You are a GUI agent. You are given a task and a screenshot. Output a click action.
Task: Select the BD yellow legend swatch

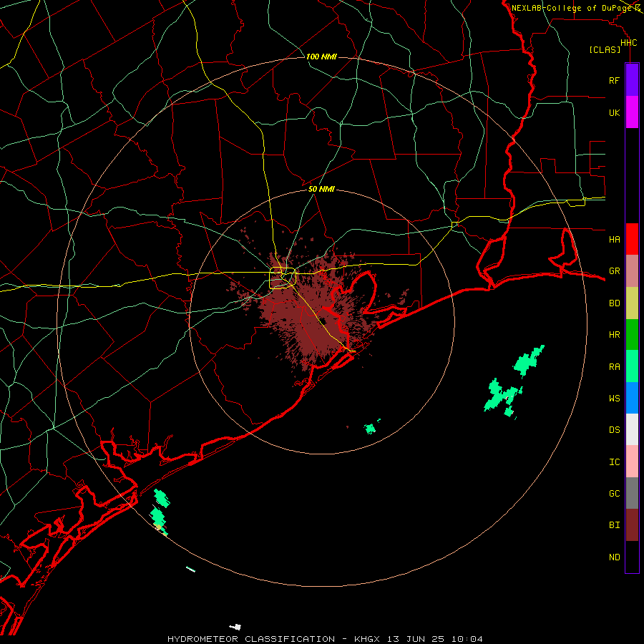coord(632,303)
